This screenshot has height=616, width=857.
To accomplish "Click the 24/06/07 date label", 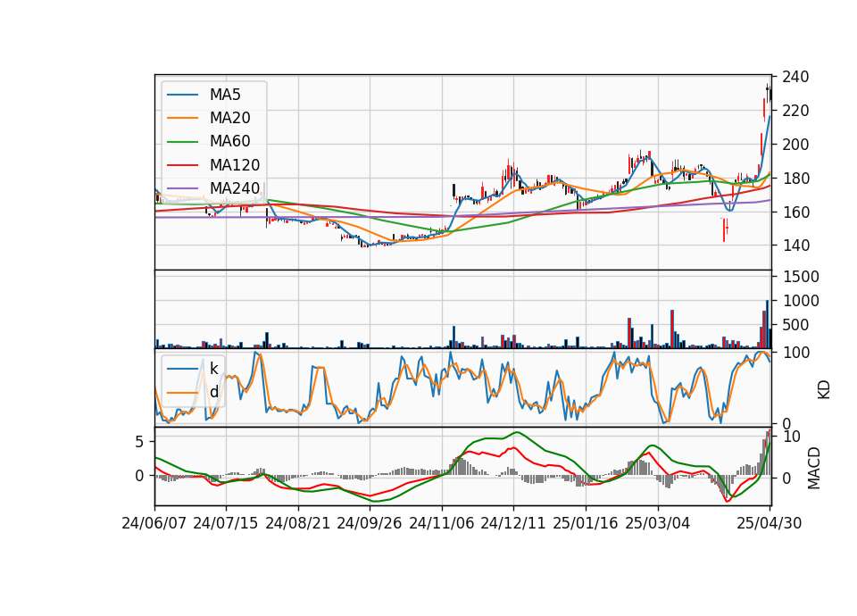I will [x=154, y=523].
